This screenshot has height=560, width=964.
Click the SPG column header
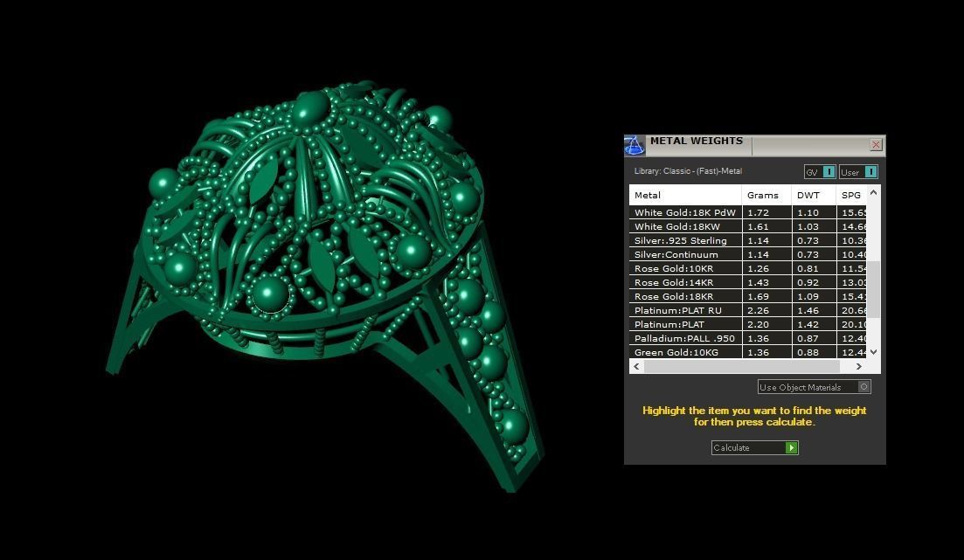tap(851, 195)
